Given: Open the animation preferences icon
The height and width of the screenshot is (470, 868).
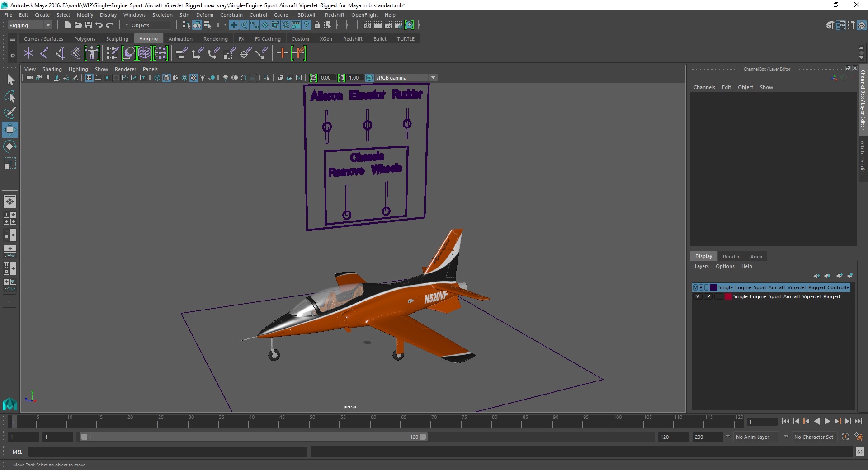Looking at the screenshot, I should tap(859, 437).
